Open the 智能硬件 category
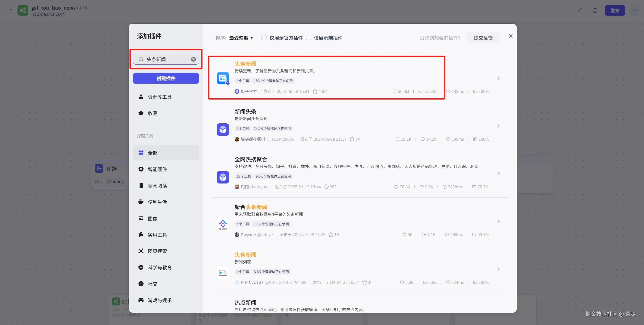 point(157,169)
